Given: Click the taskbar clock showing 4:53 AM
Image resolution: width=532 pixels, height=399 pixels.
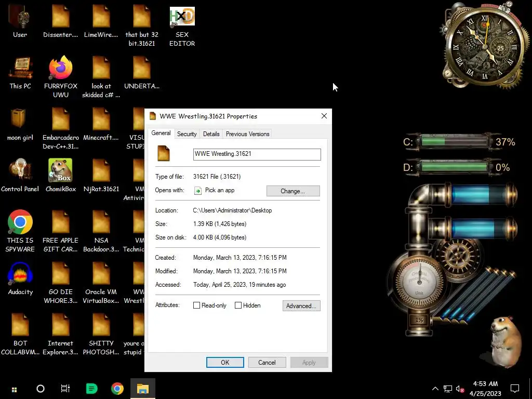Looking at the screenshot, I should (485, 389).
